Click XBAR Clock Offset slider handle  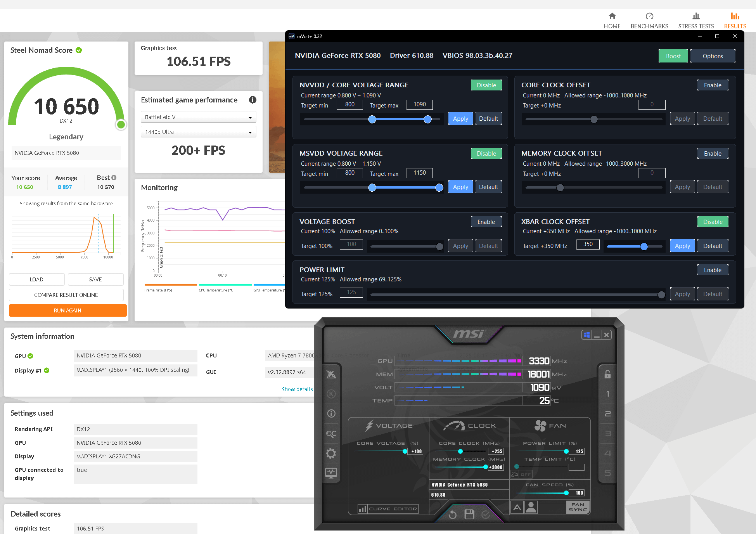[x=644, y=246]
